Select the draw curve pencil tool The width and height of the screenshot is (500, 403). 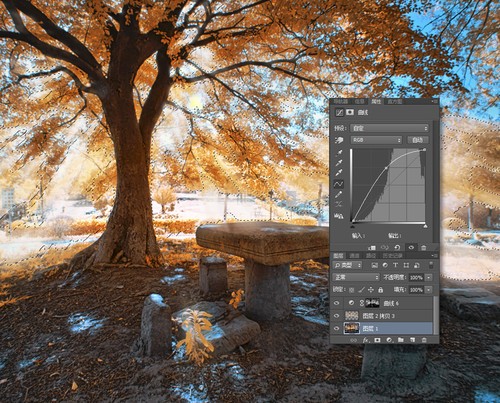(339, 194)
